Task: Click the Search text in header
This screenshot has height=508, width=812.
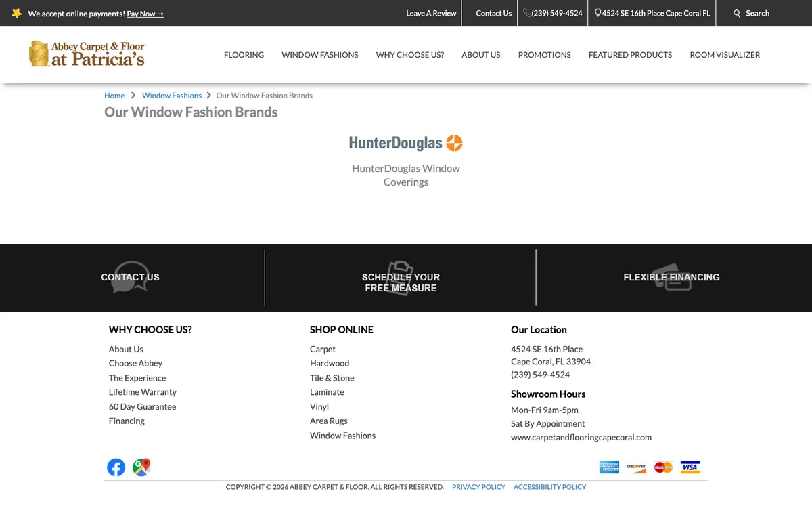Action: (x=758, y=13)
